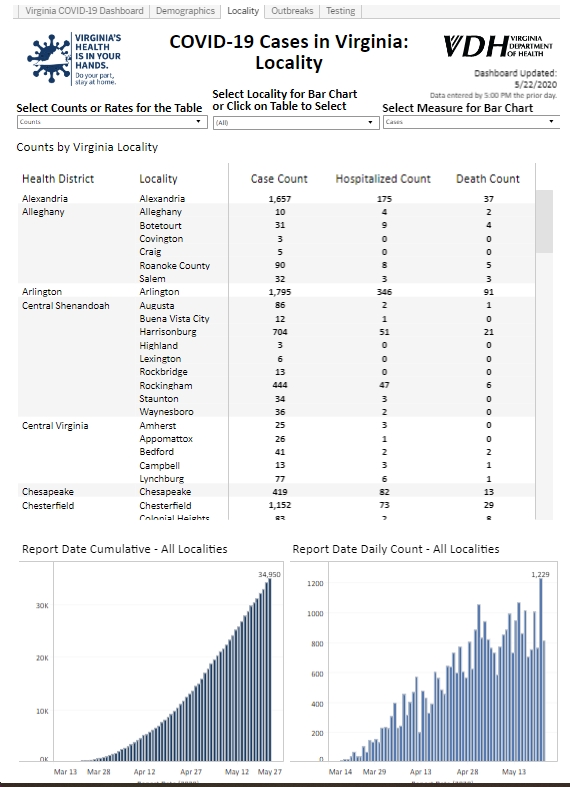Open the Counts or Rates dropdown
Viewport: 570px width, 787px height.
tap(112, 121)
